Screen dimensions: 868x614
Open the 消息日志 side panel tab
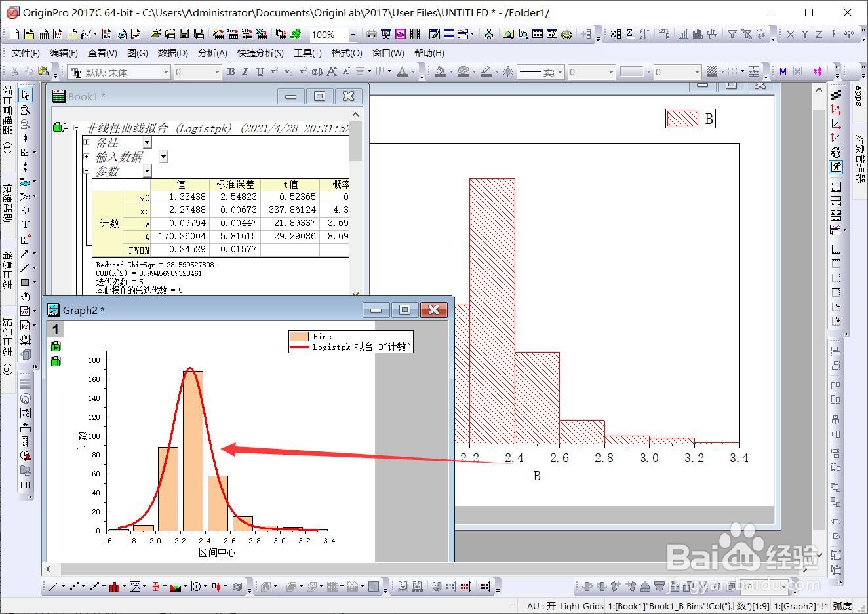(7, 270)
